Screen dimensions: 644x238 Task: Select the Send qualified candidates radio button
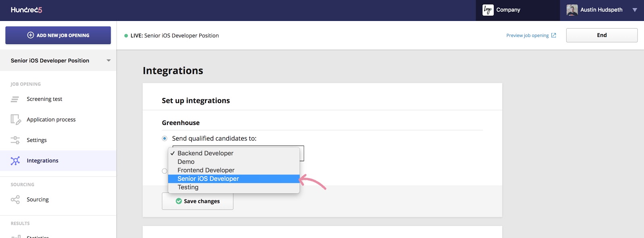click(x=165, y=138)
